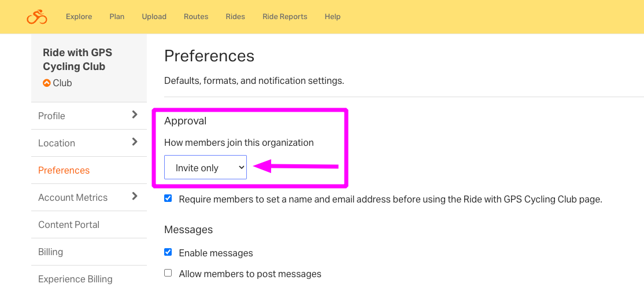Click the orange Club badge icon
Viewport: 644px width, 291px height.
click(46, 83)
